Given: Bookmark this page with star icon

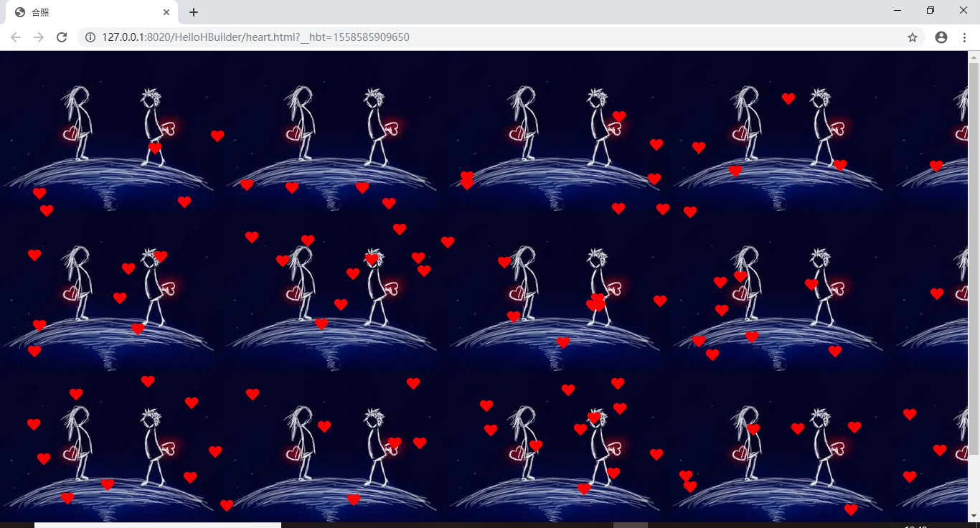Looking at the screenshot, I should (x=913, y=37).
